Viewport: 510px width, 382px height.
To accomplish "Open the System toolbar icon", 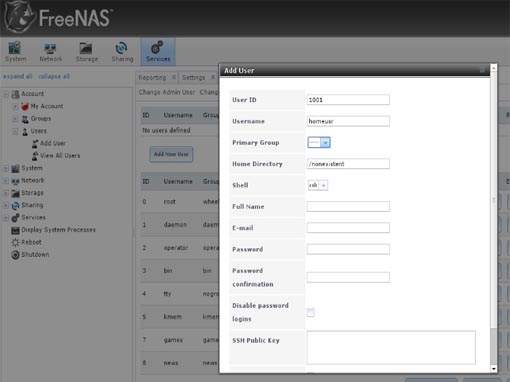I will click(x=15, y=51).
